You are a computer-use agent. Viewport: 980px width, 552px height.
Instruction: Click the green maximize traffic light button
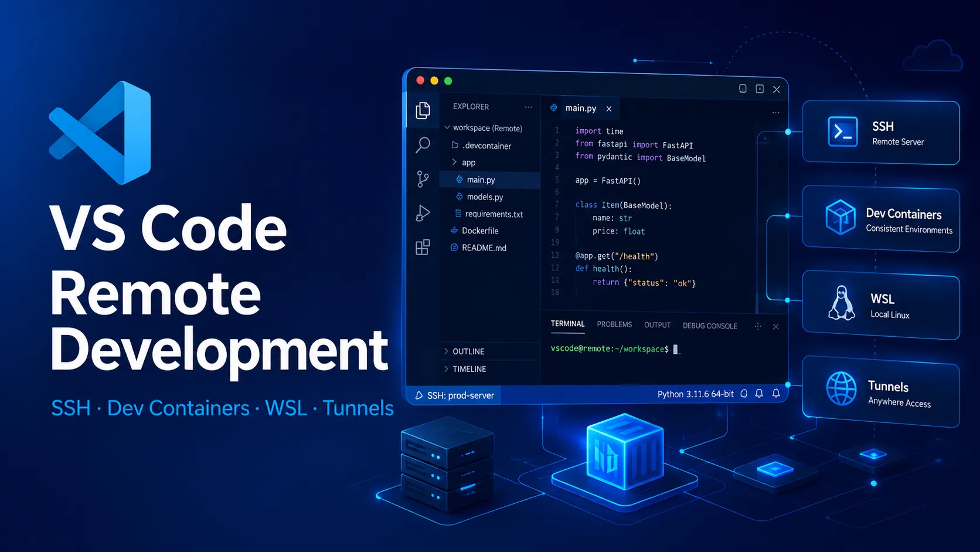[x=448, y=81]
